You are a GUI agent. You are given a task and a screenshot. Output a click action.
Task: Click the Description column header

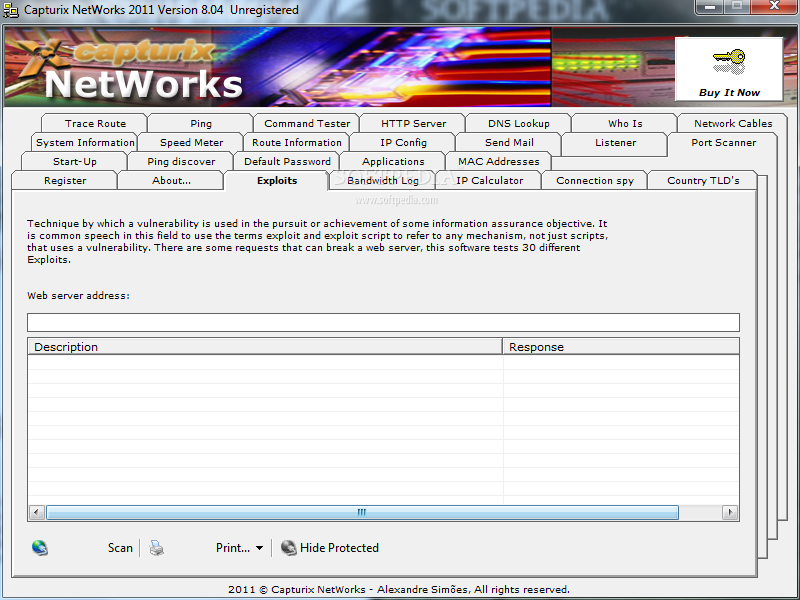click(x=265, y=347)
